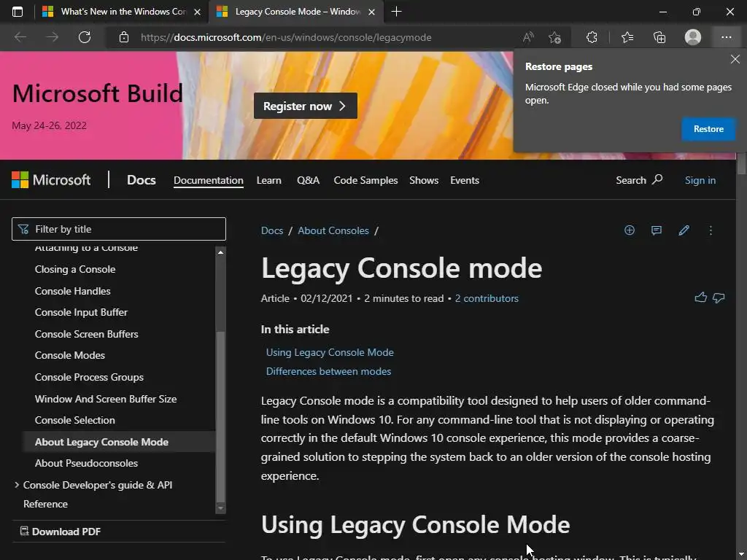Click Register now on the Build banner
Image resolution: width=747 pixels, height=560 pixels.
click(306, 106)
